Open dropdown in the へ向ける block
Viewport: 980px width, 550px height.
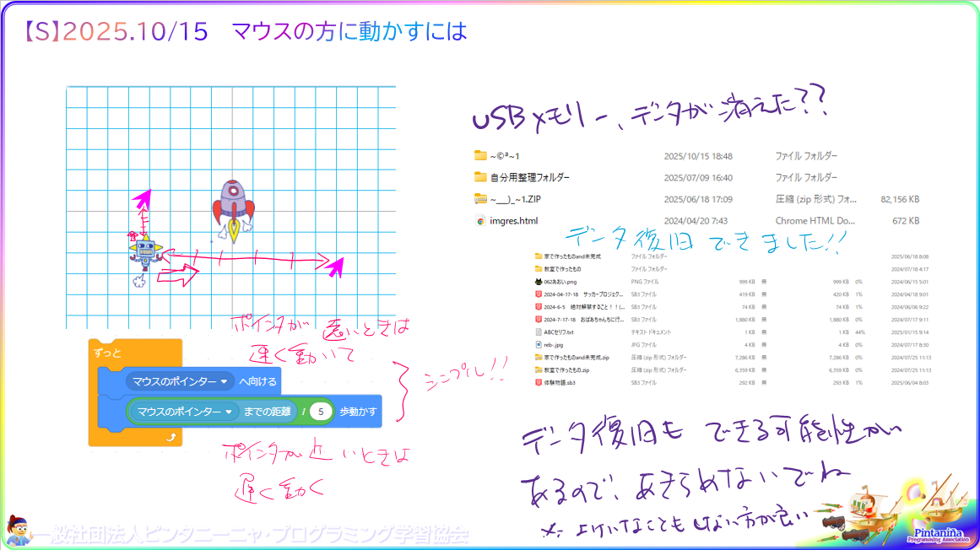[224, 382]
